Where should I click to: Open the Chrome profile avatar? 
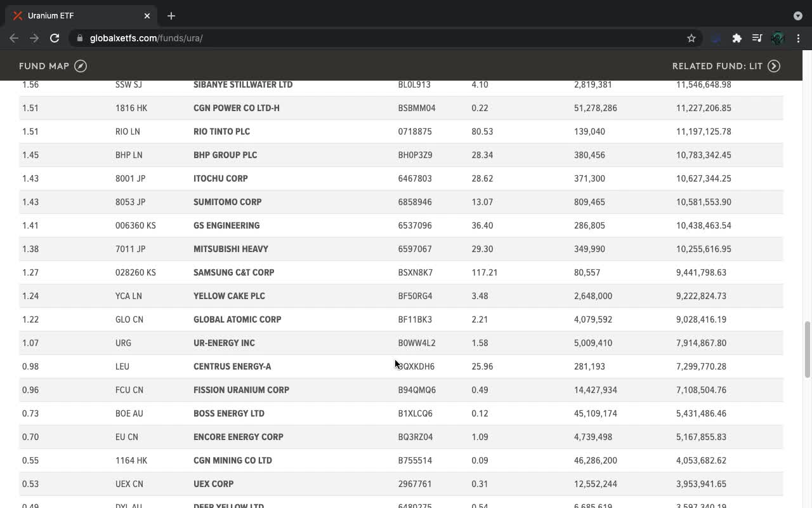tap(778, 38)
